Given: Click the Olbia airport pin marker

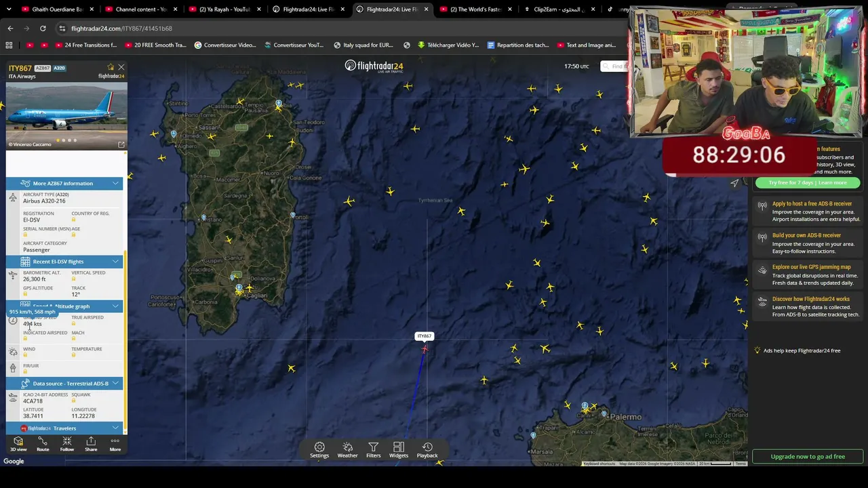Looking at the screenshot, I should tap(279, 104).
